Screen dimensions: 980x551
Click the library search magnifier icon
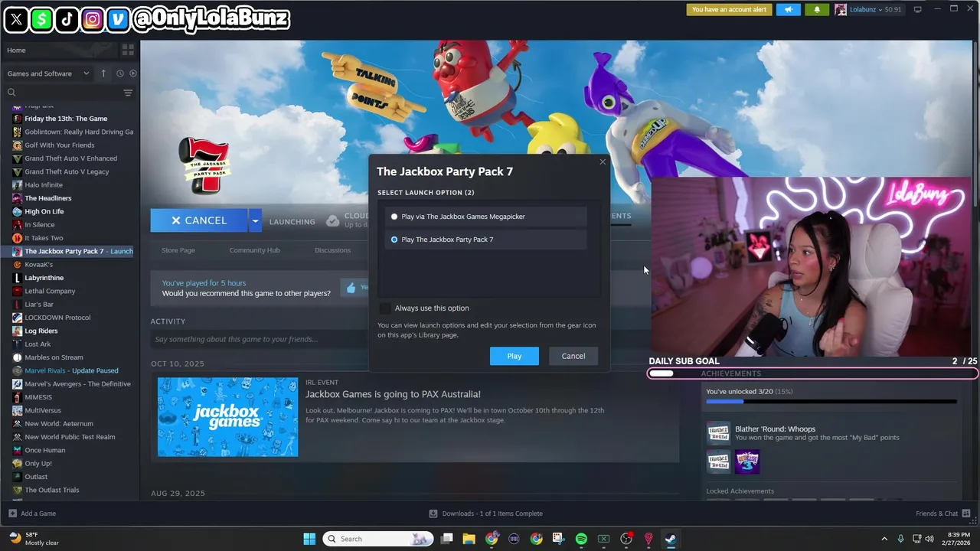tap(11, 93)
